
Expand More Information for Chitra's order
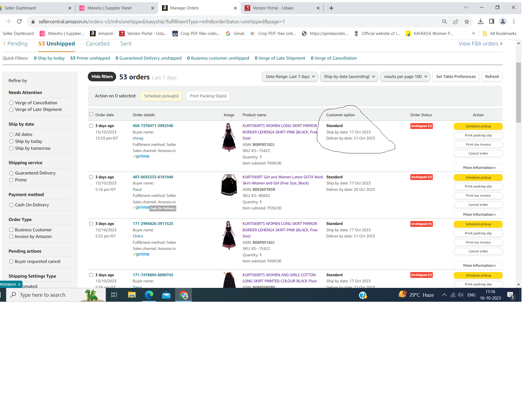[x=478, y=265]
